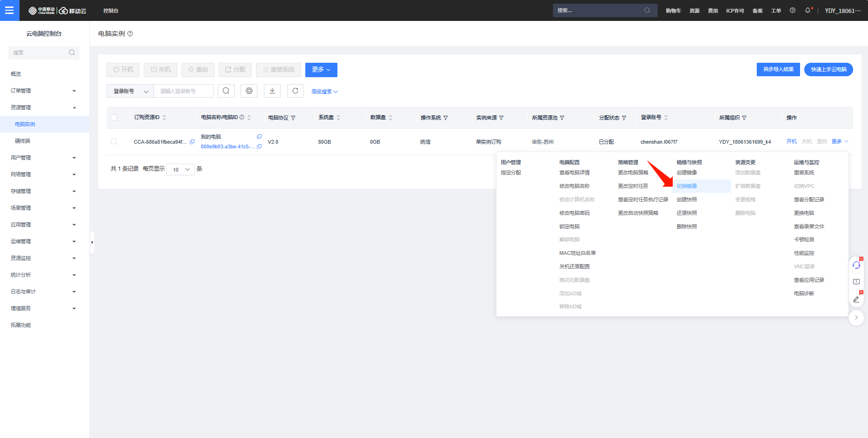Screen dimensions: 868x438
Task: Focus the sidebar 搜索 field
Action: coord(44,53)
